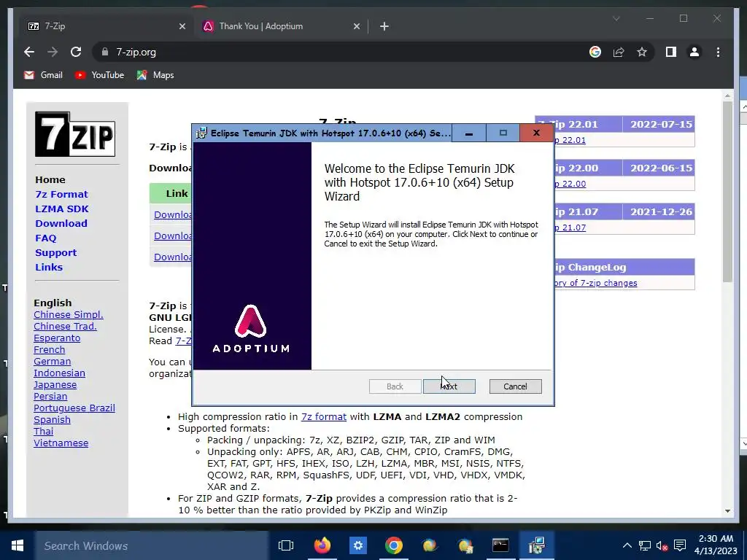The image size is (747, 560).
Task: Switch to the 7-Zip tab
Action: 107,26
